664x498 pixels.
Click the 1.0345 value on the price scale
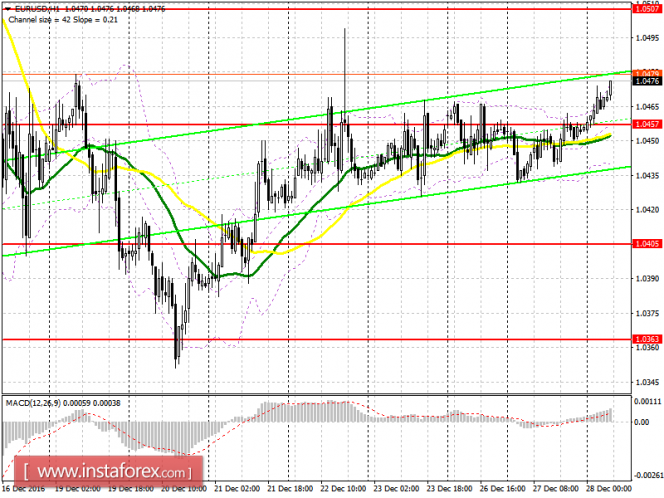pos(647,382)
